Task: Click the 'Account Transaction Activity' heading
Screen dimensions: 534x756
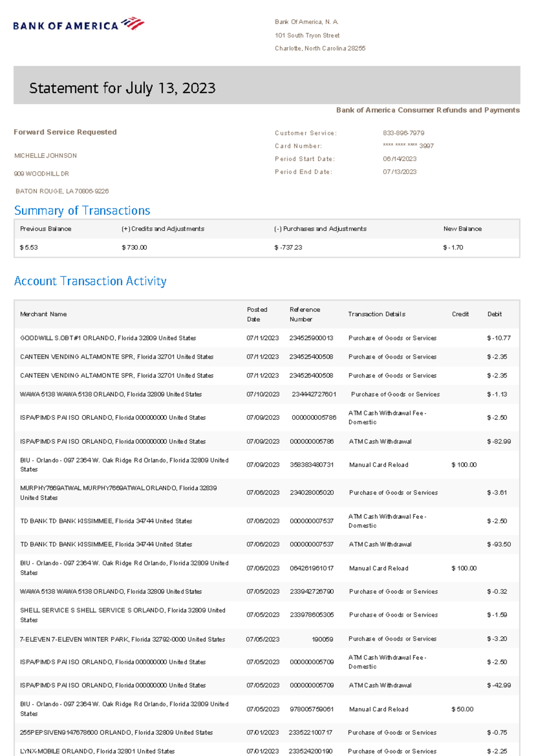Action: point(90,281)
